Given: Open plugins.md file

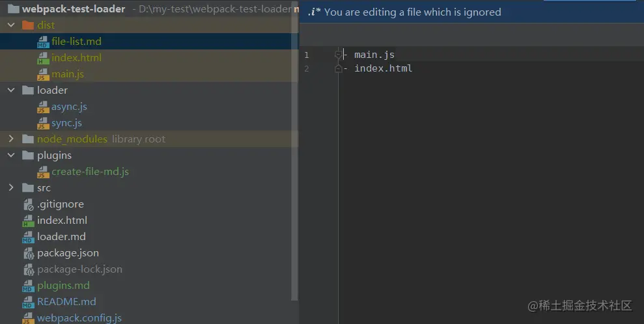Looking at the screenshot, I should pos(63,286).
